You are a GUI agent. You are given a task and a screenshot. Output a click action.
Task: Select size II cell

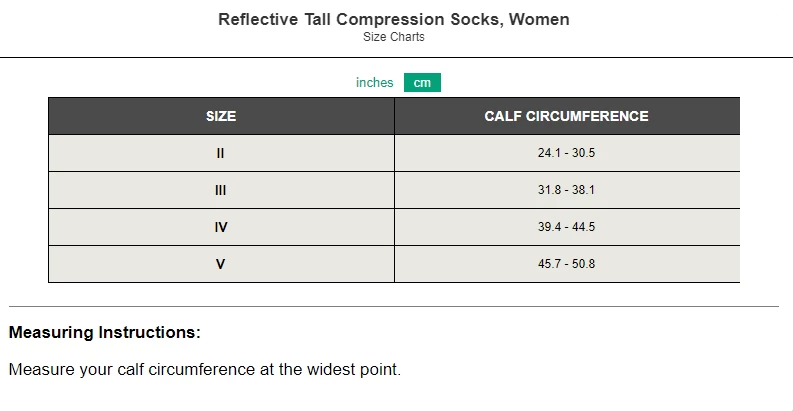(x=221, y=153)
